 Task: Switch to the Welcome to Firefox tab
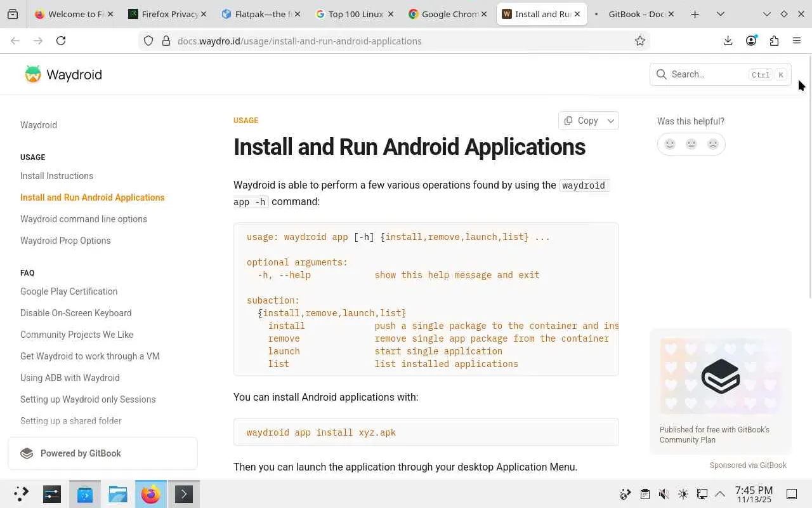pos(74,14)
